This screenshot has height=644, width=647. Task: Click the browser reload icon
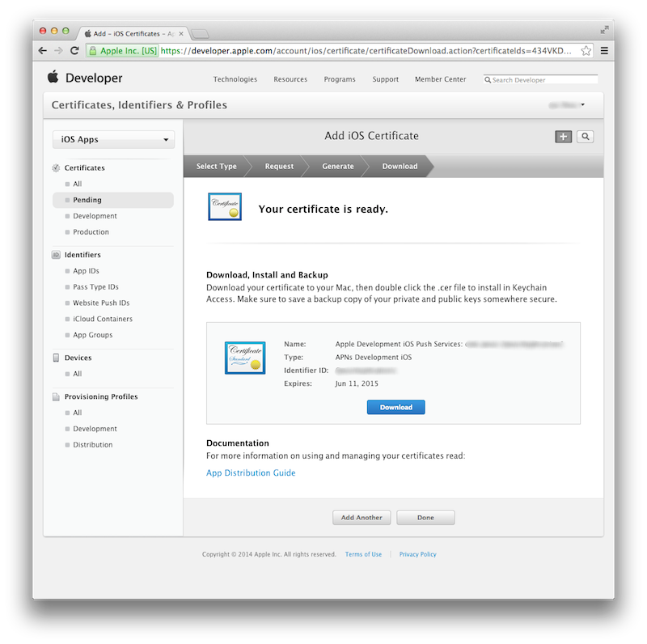tap(74, 49)
